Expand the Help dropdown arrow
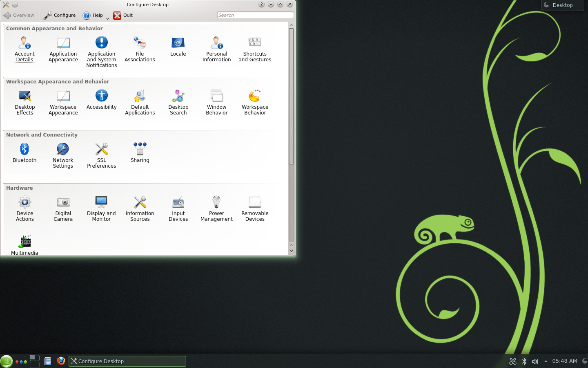The width and height of the screenshot is (588, 368). point(107,18)
